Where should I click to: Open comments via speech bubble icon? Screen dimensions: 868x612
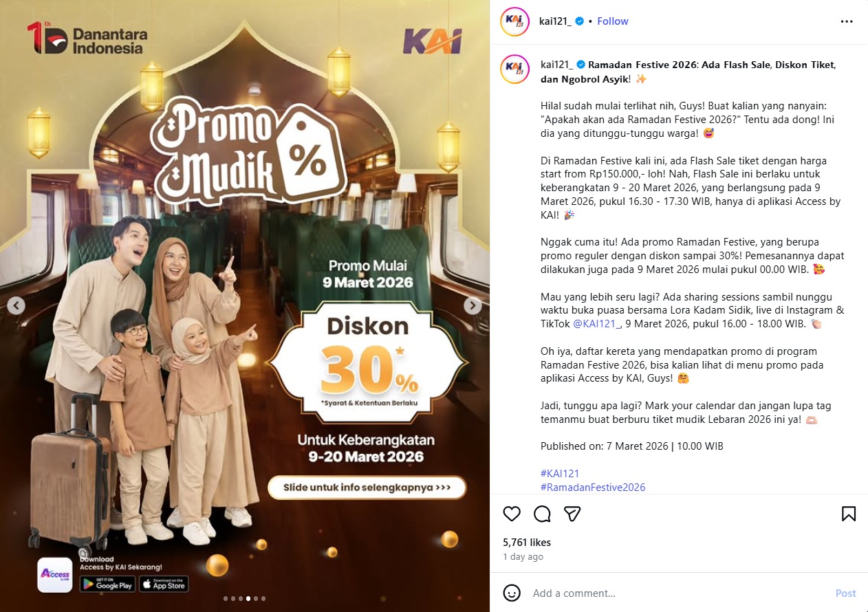tap(542, 514)
